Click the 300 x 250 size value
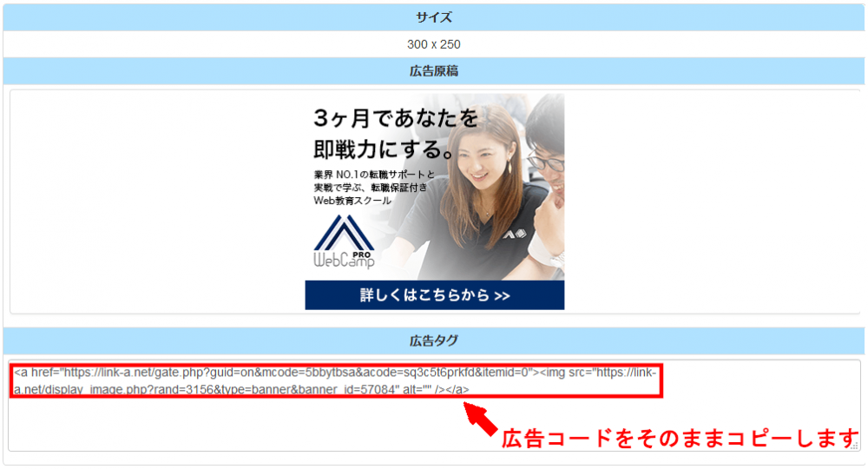 (x=434, y=44)
